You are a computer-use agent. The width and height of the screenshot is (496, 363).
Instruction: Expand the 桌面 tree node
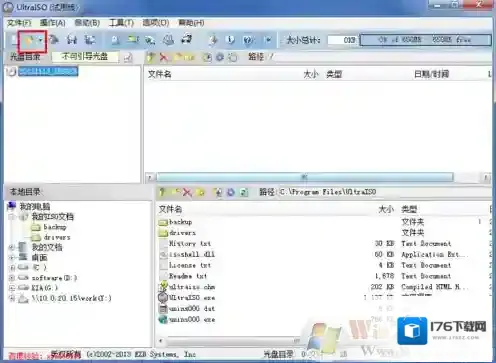point(12,257)
